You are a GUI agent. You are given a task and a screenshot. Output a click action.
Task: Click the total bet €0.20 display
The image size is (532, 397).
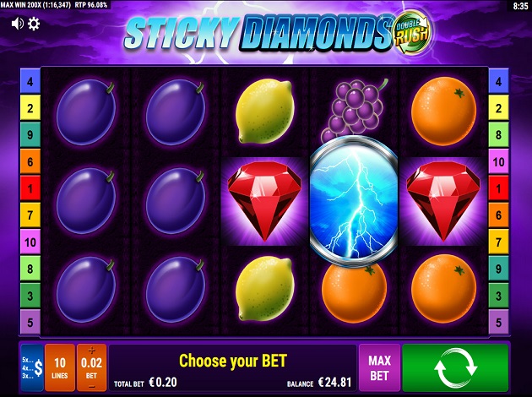145,383
